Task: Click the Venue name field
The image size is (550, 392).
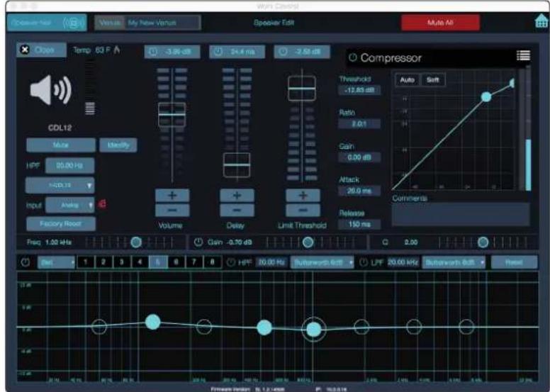Action: [163, 23]
